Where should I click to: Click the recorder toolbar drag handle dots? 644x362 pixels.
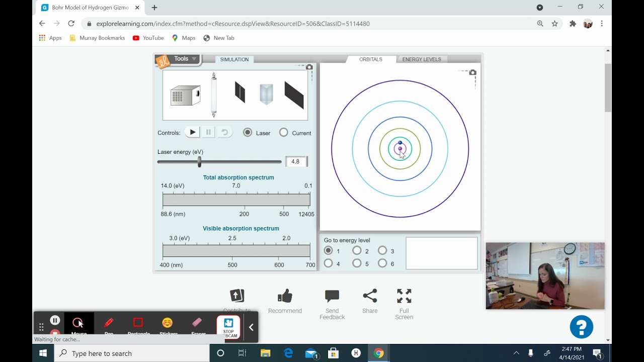[x=41, y=327]
